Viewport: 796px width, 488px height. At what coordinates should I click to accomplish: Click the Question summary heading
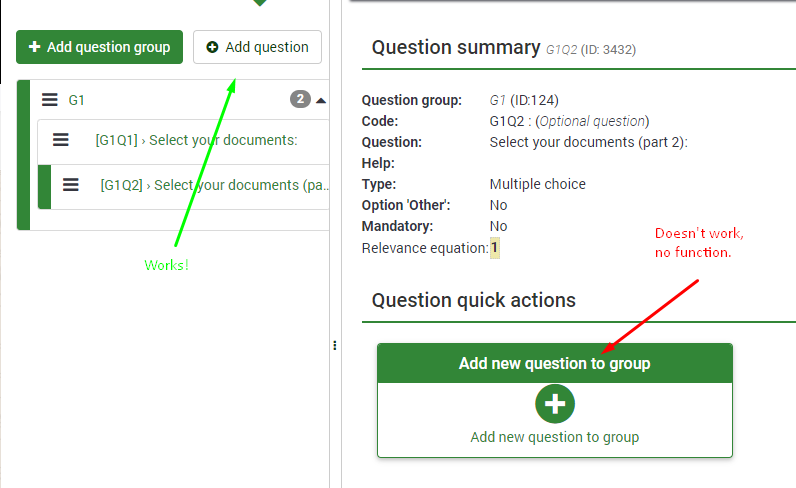tap(455, 47)
